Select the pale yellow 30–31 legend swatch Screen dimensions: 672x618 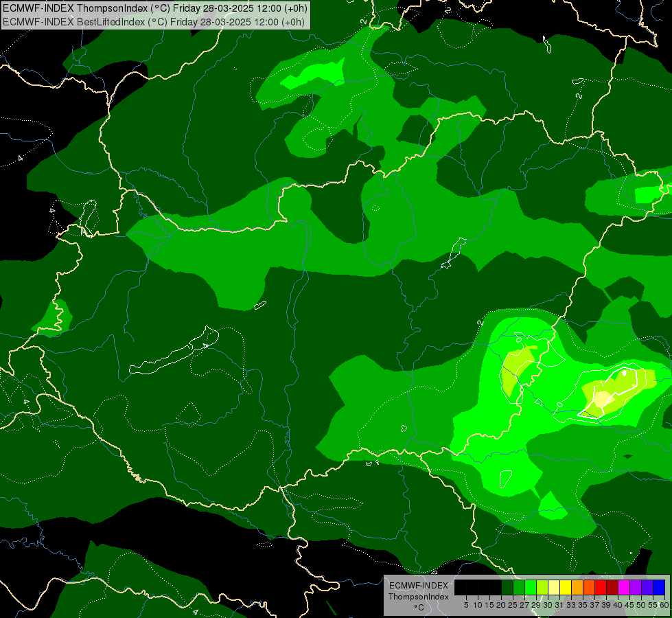pos(554,587)
